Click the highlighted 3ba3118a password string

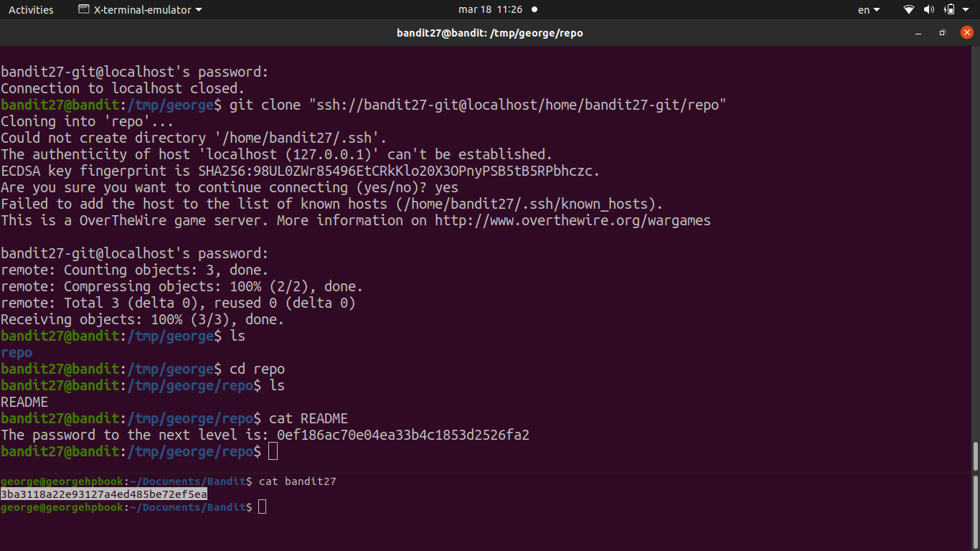pos(104,494)
